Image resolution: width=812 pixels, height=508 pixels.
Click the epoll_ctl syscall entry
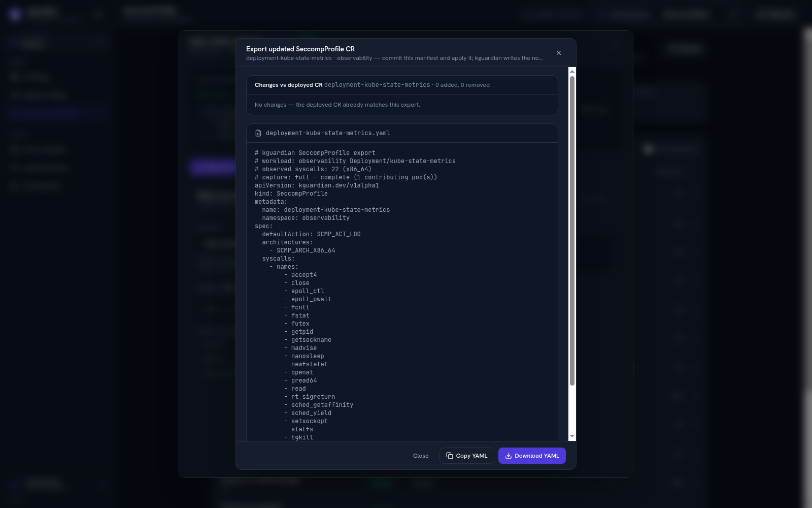308,291
